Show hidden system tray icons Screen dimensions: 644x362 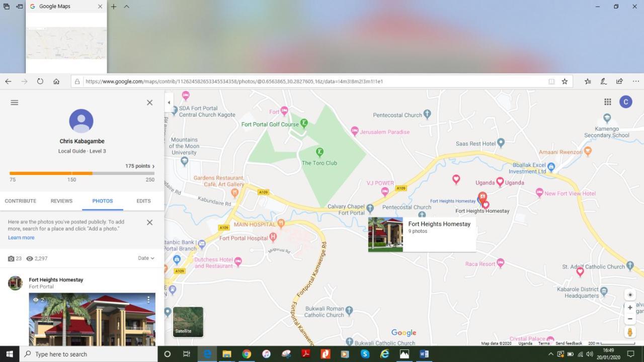click(x=550, y=354)
